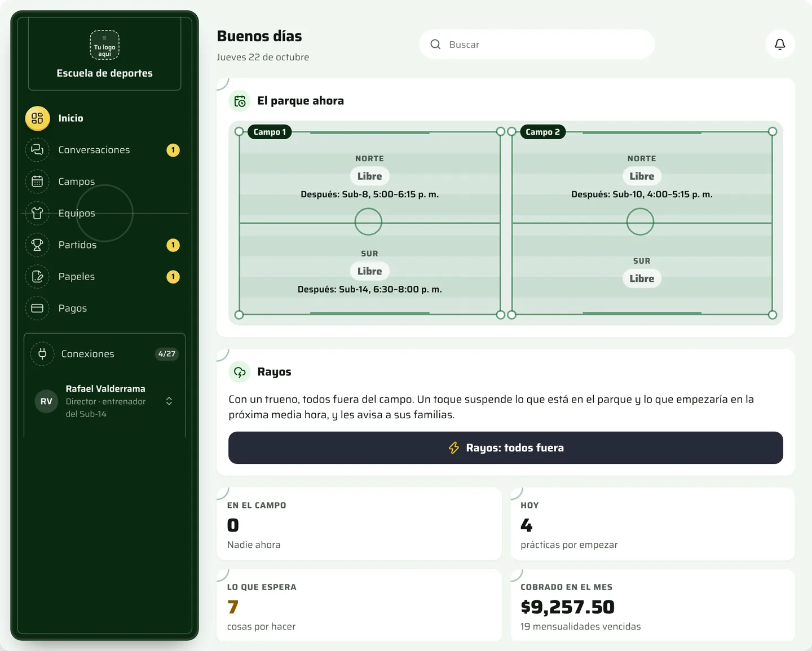The image size is (812, 651).
Task: Expand Rafael Valderrama account switcher
Action: 169,401
